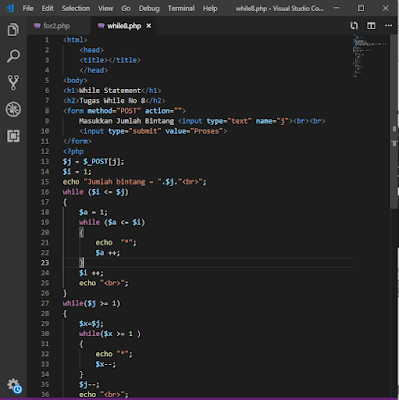Open the Explorer view in activity bar
399x400 pixels.
click(13, 30)
